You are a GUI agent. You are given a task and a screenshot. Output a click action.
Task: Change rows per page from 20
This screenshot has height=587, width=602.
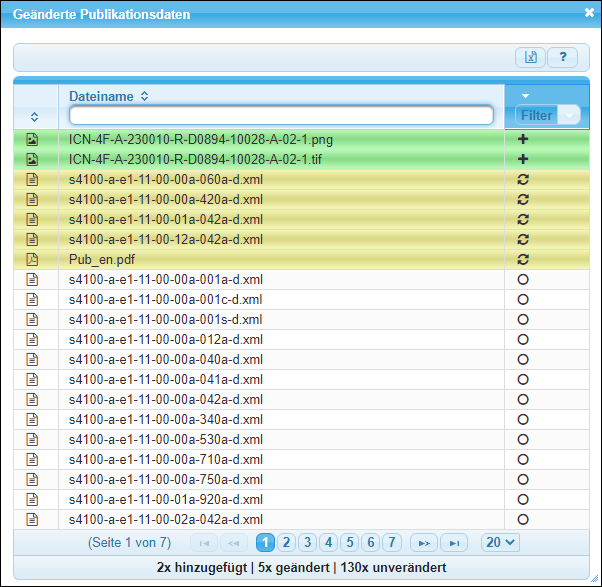pos(500,542)
